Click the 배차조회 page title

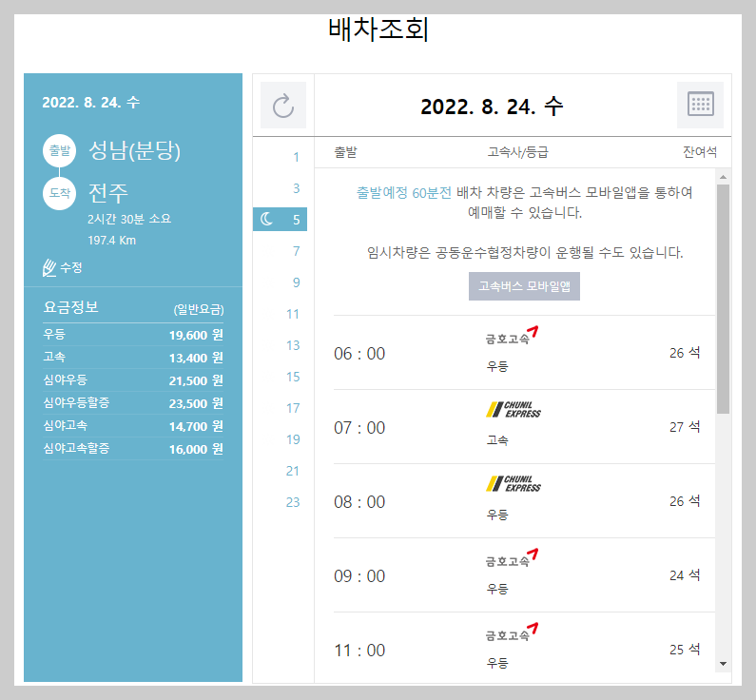[378, 29]
